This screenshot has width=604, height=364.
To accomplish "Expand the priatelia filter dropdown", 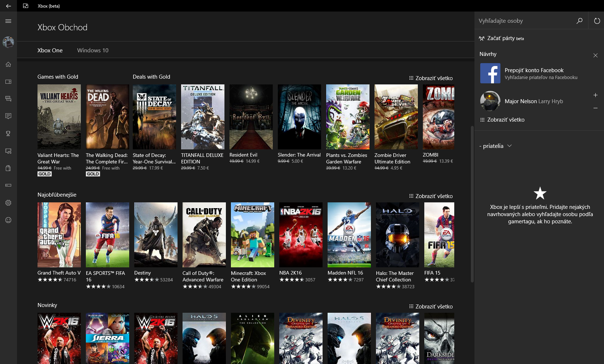I will [495, 146].
